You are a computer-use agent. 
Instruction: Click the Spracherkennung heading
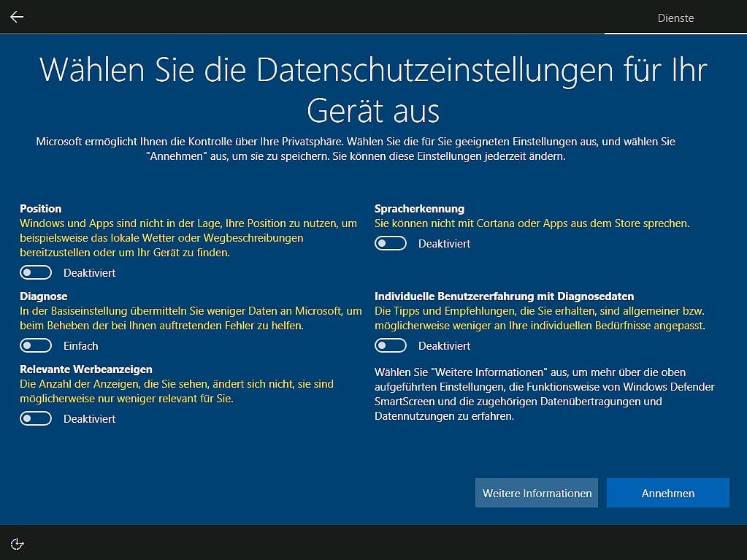coord(419,209)
